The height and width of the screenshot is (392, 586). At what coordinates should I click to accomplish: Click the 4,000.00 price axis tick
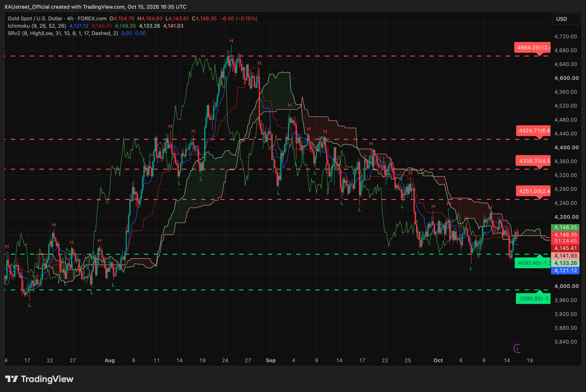567,286
